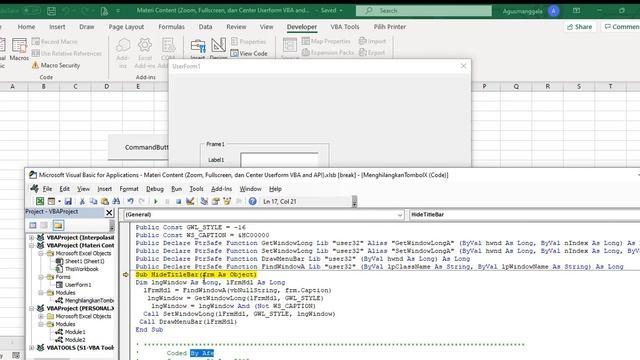
Task: Select Module1 in PERSONAL project
Action: click(x=71, y=332)
